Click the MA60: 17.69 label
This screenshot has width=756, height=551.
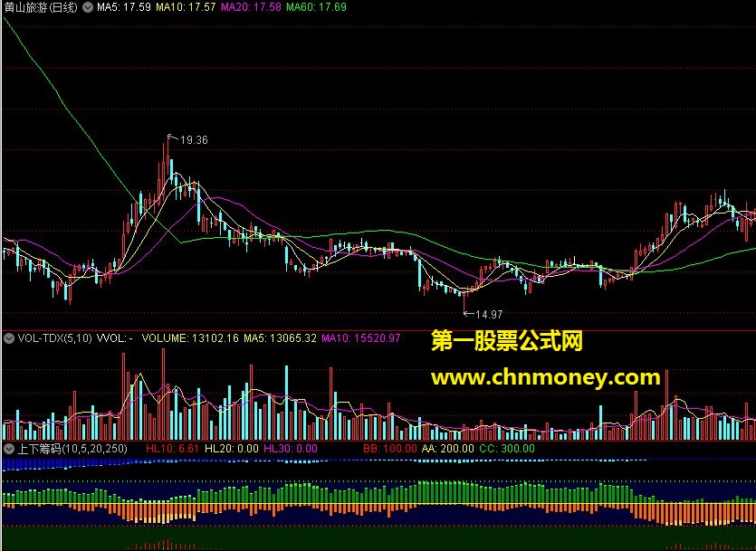316,7
